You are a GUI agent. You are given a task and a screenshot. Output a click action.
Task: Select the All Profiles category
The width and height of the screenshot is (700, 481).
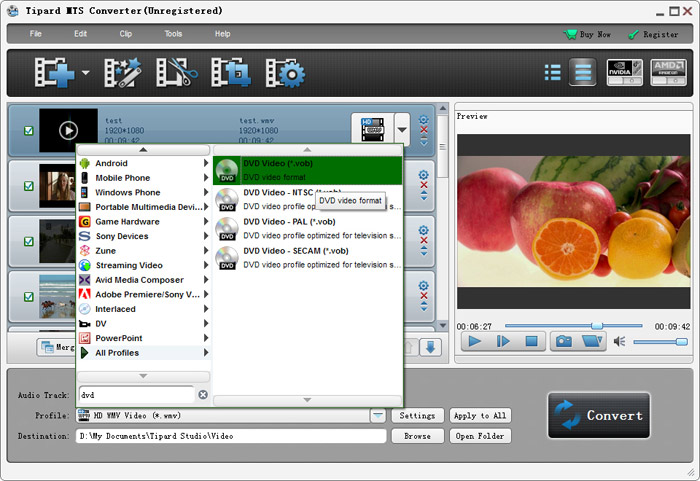(x=143, y=353)
